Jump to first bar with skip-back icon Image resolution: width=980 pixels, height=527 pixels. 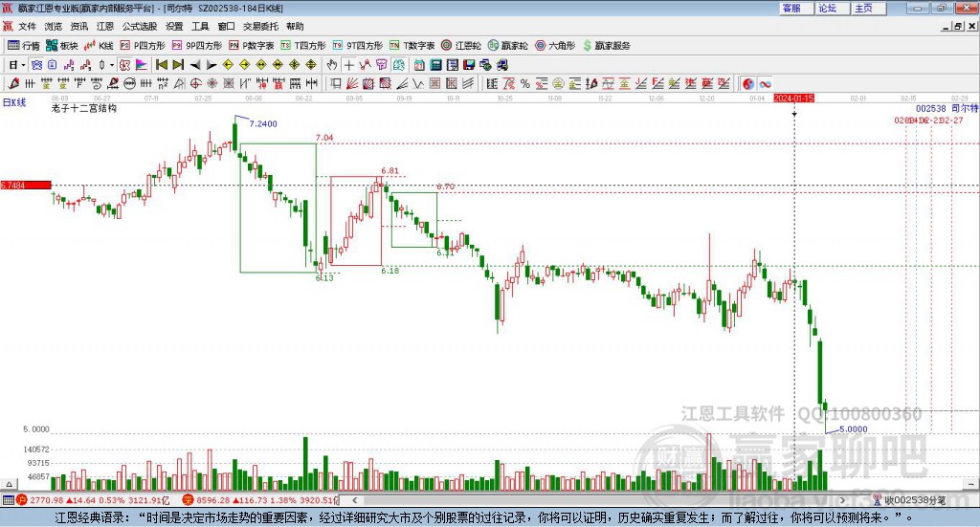tap(161, 65)
